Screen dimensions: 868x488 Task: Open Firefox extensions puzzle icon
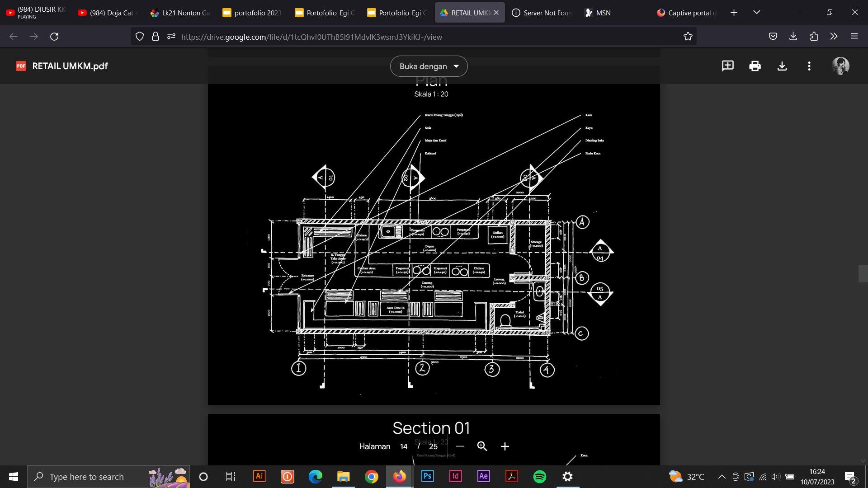pyautogui.click(x=814, y=37)
